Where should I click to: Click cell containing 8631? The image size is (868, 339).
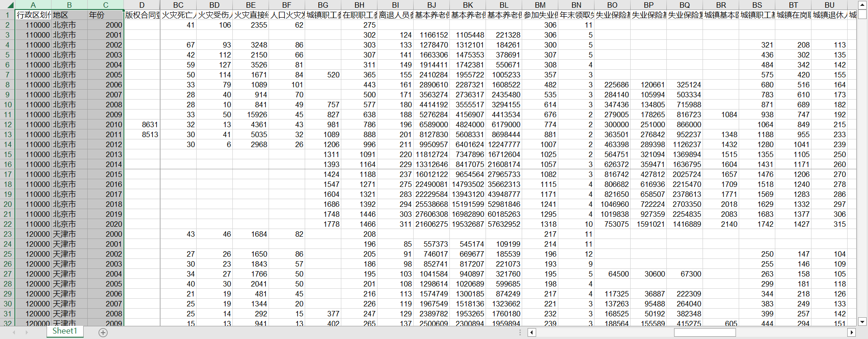point(142,124)
